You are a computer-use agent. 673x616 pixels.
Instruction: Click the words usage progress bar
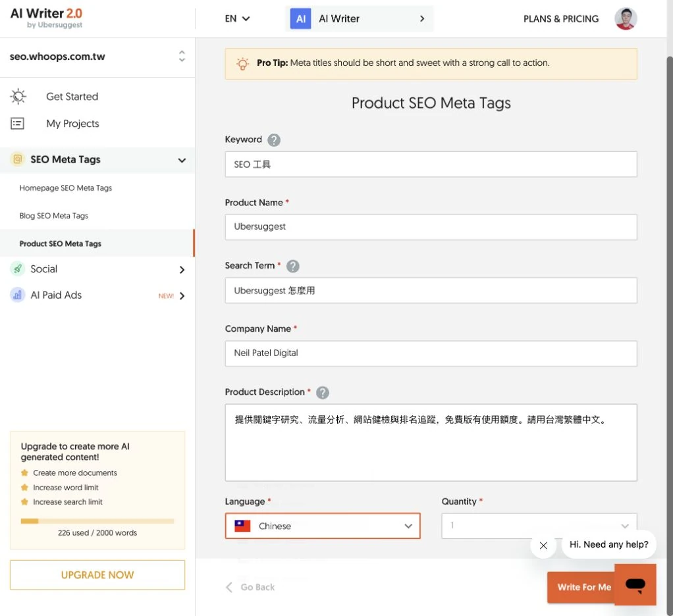point(97,521)
